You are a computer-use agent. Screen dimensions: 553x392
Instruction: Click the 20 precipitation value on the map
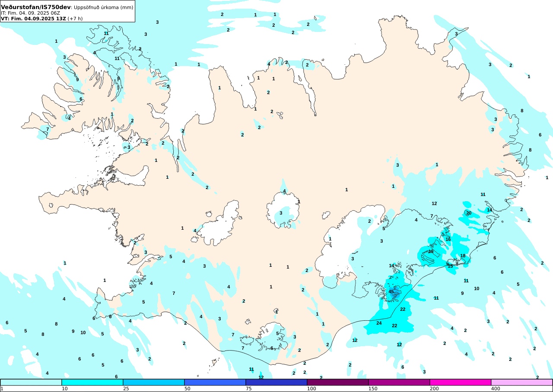[x=469, y=213]
